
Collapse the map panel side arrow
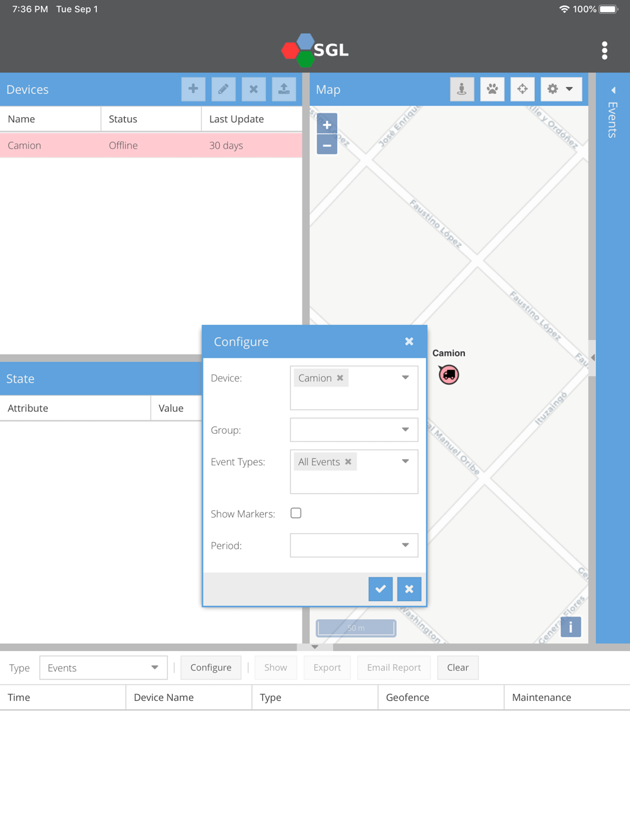[x=592, y=358]
